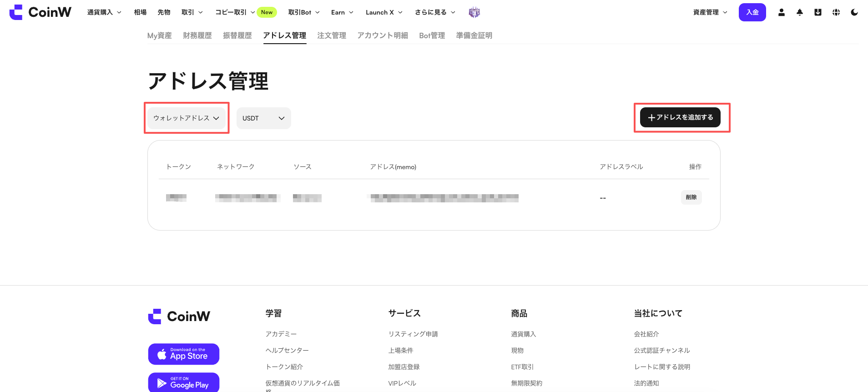Open the 相場 market page

(x=140, y=12)
